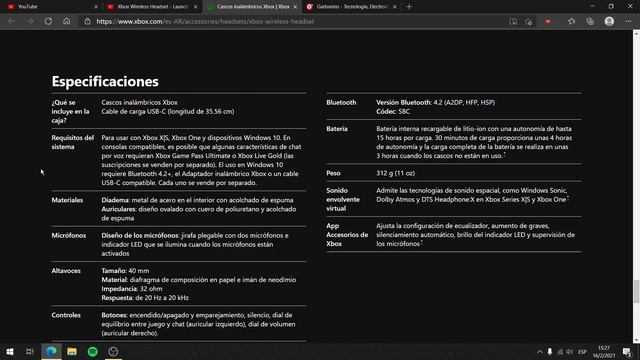
Task: Open File Explorer from taskbar
Action: click(72, 351)
